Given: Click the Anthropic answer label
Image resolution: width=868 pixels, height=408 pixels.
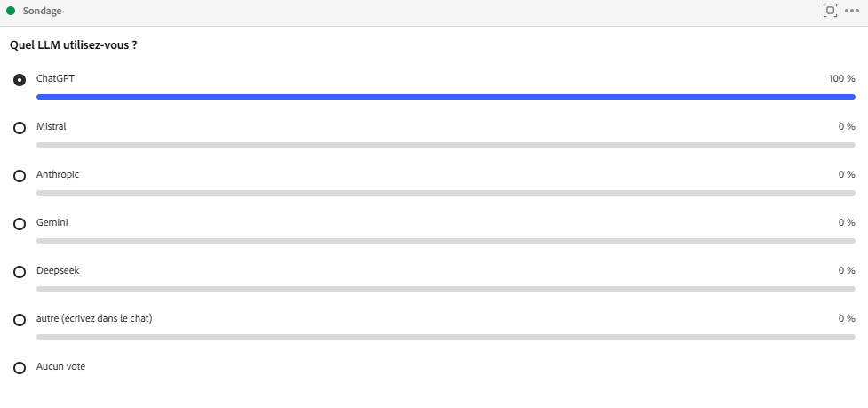Looking at the screenshot, I should tap(58, 174).
